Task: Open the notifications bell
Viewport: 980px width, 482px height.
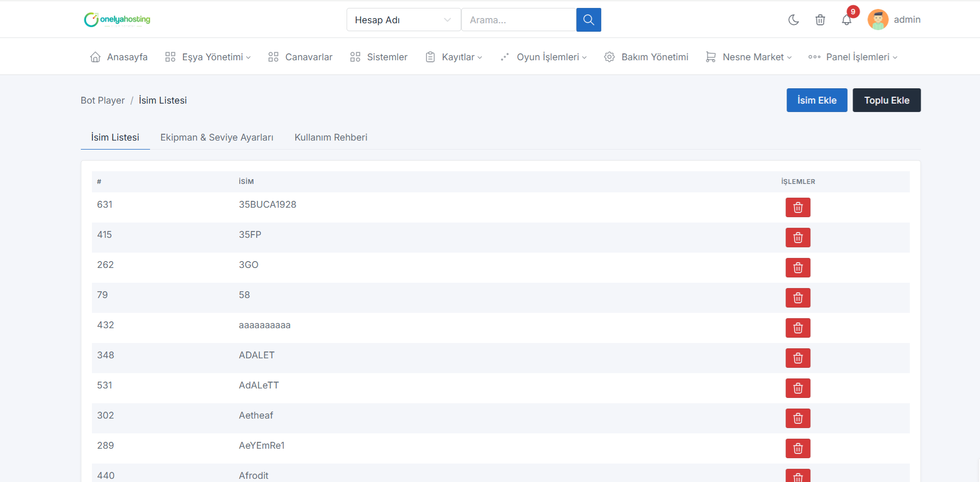Action: pos(846,20)
